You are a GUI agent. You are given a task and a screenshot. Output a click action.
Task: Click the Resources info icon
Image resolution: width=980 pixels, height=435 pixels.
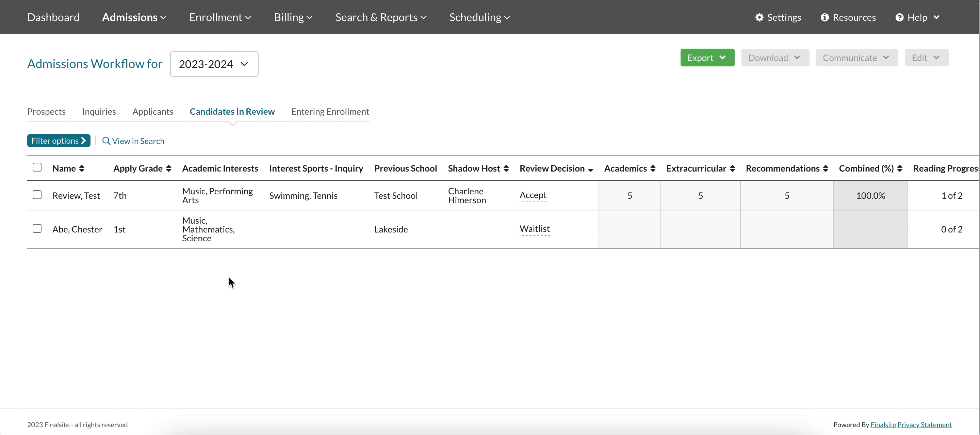tap(824, 17)
